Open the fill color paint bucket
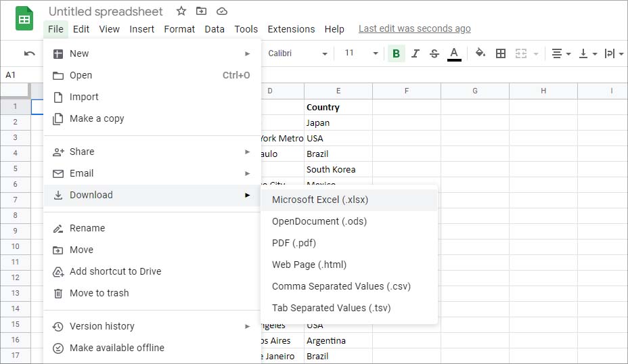The image size is (628, 364). point(480,53)
